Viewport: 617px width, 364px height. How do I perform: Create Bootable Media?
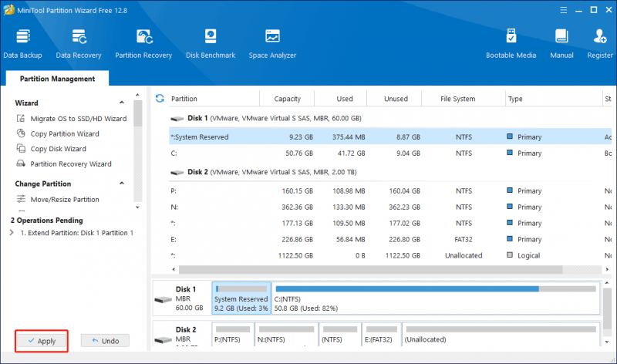click(x=511, y=44)
